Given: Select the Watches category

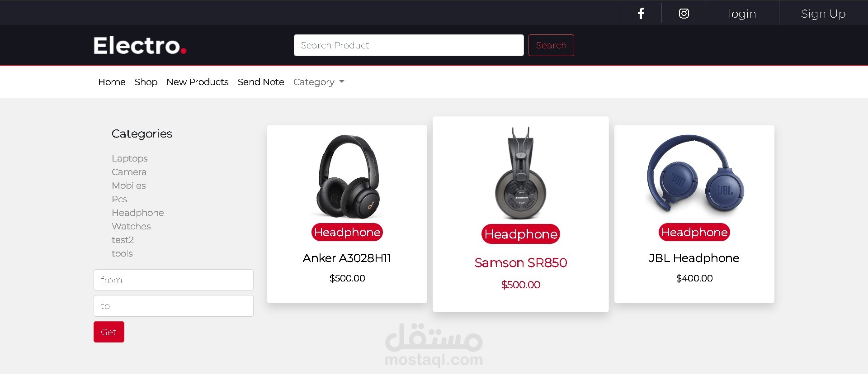Looking at the screenshot, I should 131,226.
